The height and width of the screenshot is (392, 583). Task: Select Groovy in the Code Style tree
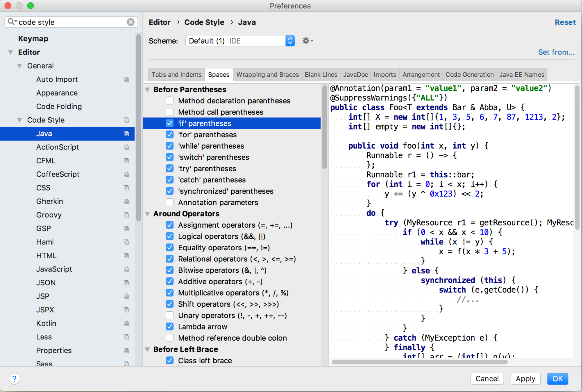pos(49,215)
